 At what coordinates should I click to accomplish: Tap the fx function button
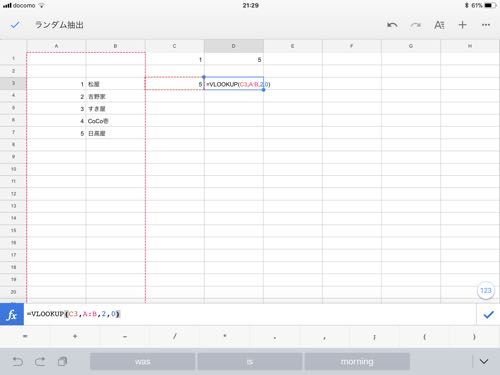coord(12,314)
